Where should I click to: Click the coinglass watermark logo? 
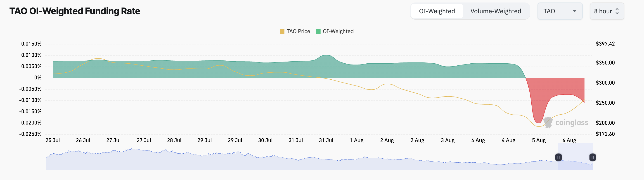[x=548, y=122]
